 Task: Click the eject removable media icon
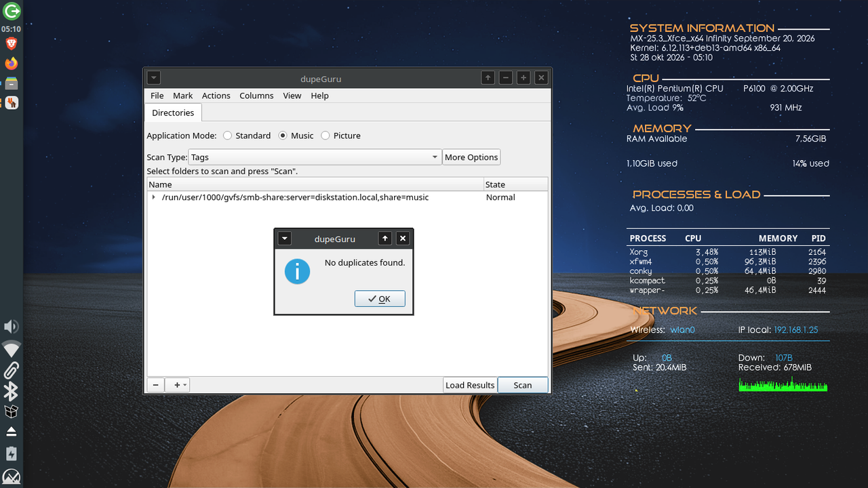point(11,432)
